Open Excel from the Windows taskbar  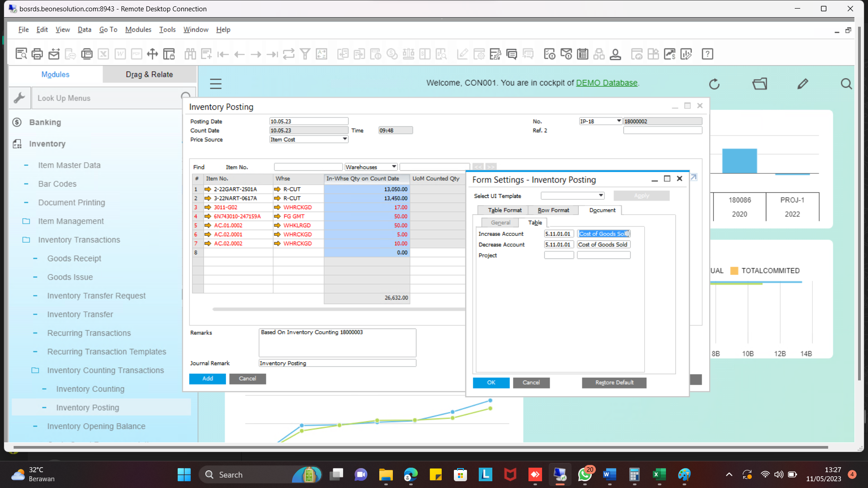click(x=659, y=474)
